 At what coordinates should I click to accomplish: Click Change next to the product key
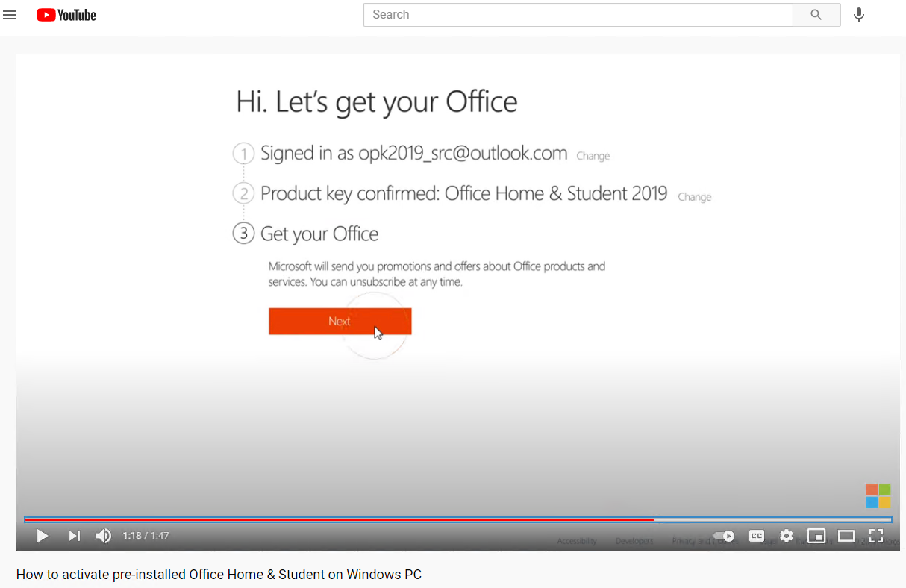pos(694,197)
